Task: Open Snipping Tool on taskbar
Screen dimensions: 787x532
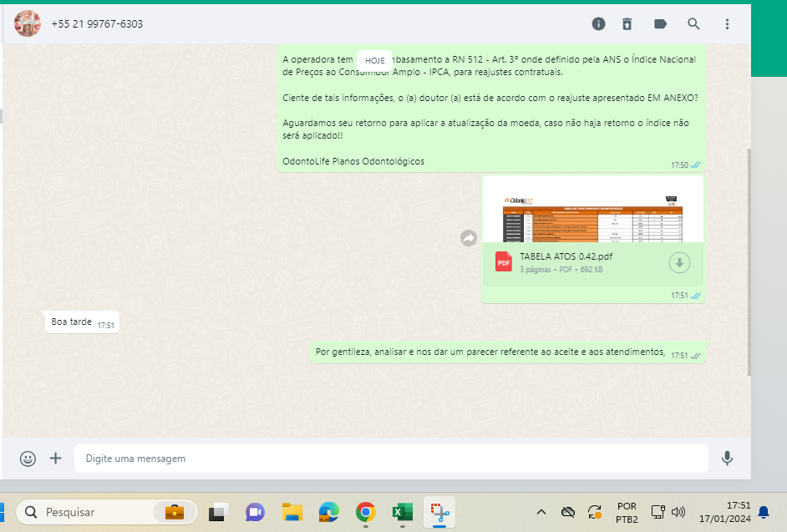Action: (x=439, y=512)
